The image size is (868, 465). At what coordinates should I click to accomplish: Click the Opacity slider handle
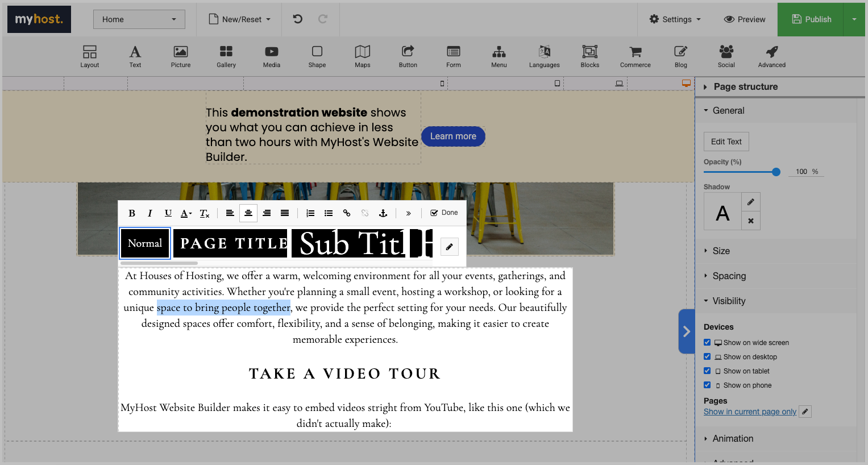(776, 172)
